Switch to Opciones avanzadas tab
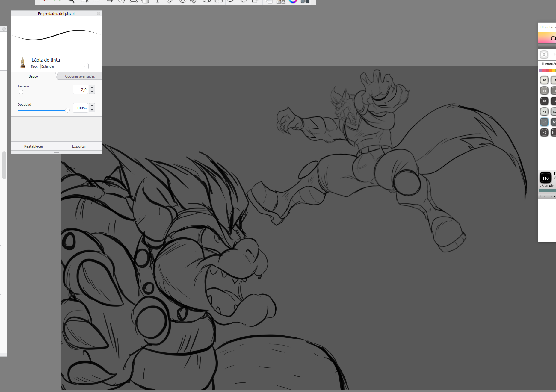The image size is (556, 392). pyautogui.click(x=80, y=76)
